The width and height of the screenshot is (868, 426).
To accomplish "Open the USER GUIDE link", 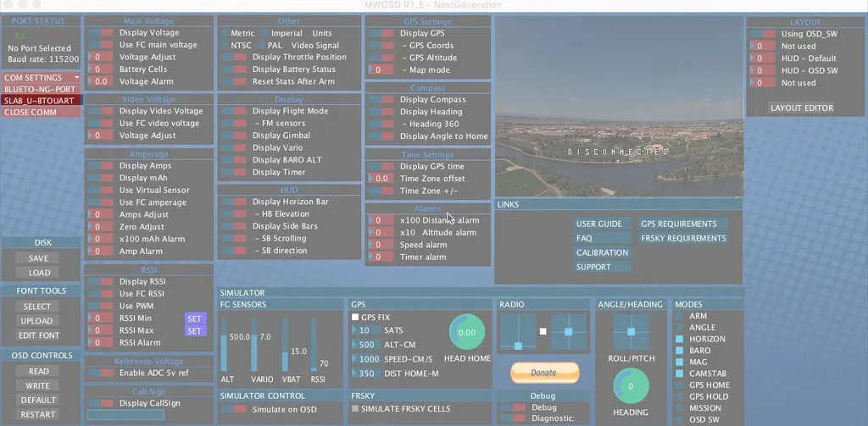I will (600, 224).
